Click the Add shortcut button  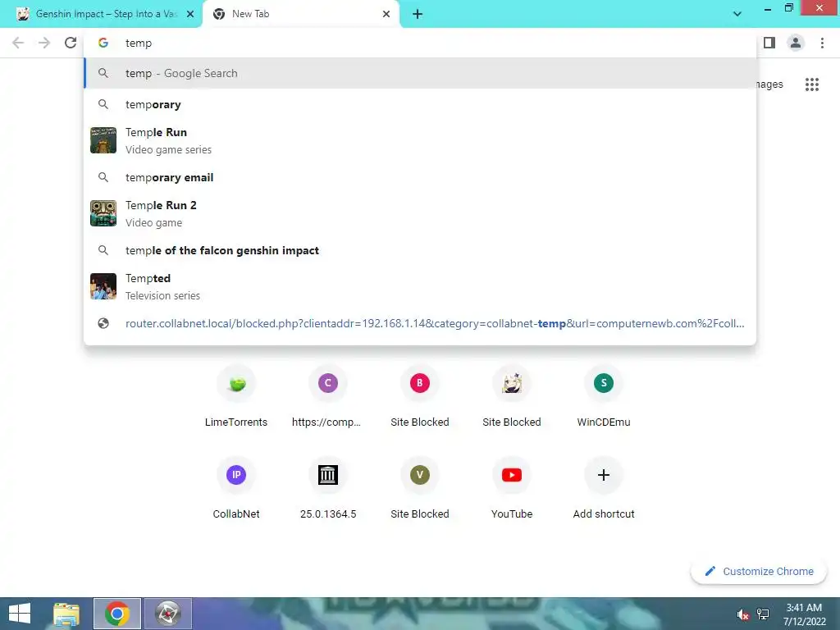pos(604,488)
